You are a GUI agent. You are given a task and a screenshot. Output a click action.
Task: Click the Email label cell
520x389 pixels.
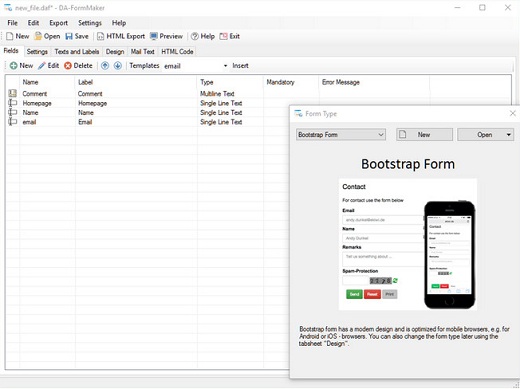point(85,122)
